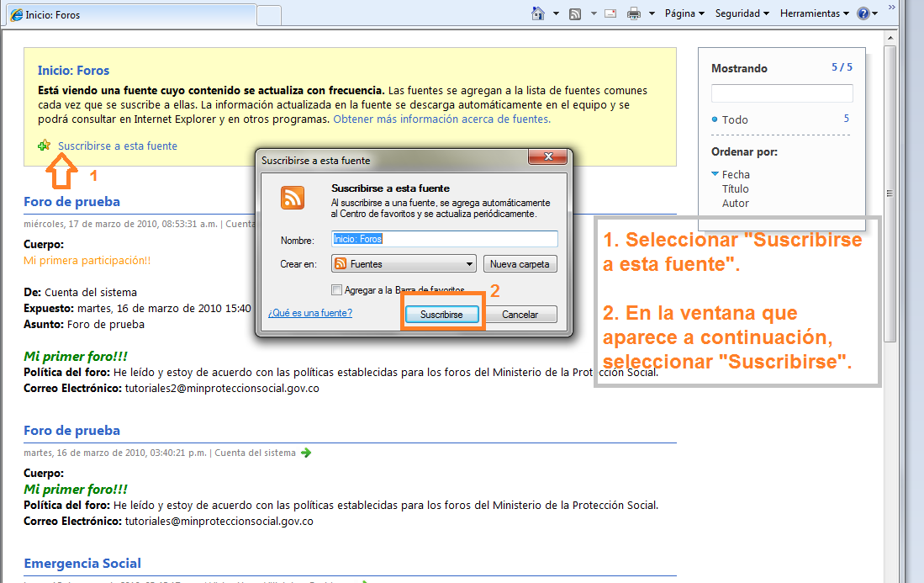Open the Help question mark icon
Viewport: 924px width, 583px height.
(x=863, y=13)
